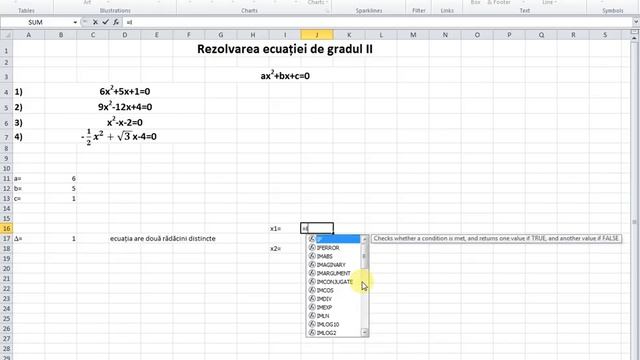This screenshot has width=640, height=360.
Task: Click the equation with √3 x-4=0
Action: point(119,137)
